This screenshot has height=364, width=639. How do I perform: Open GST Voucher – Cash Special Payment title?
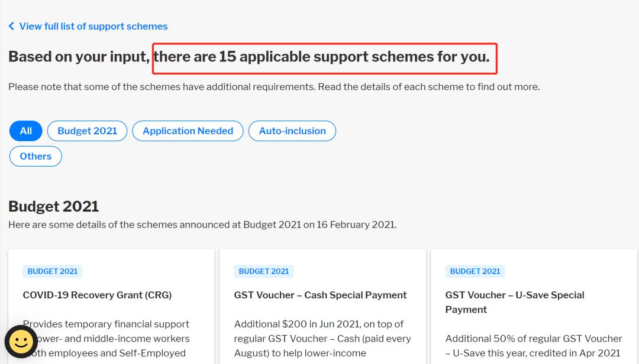[320, 295]
